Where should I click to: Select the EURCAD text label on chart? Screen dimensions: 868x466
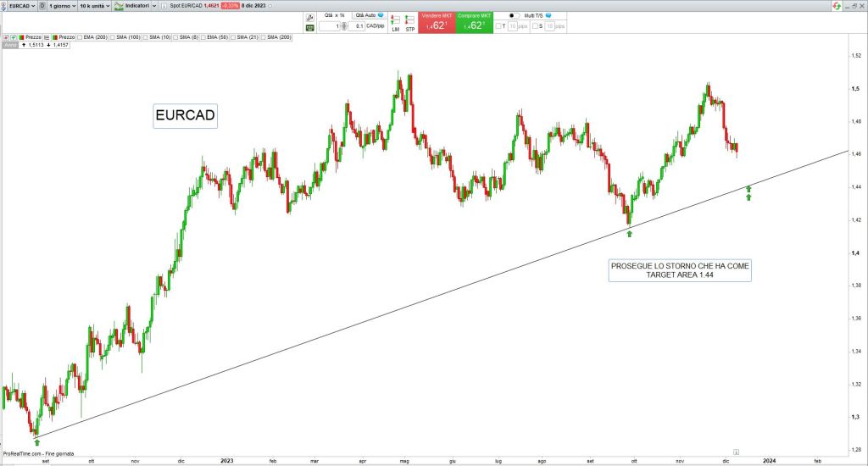185,116
